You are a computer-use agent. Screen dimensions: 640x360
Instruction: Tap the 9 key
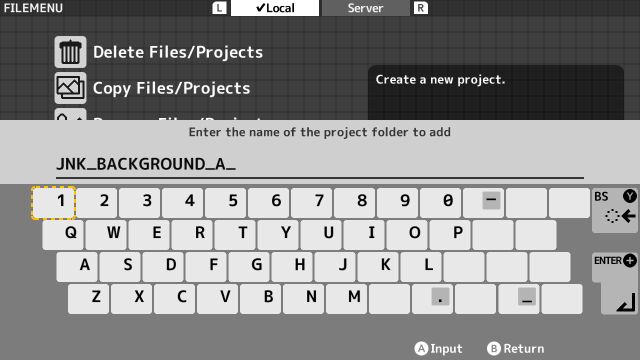pos(398,202)
